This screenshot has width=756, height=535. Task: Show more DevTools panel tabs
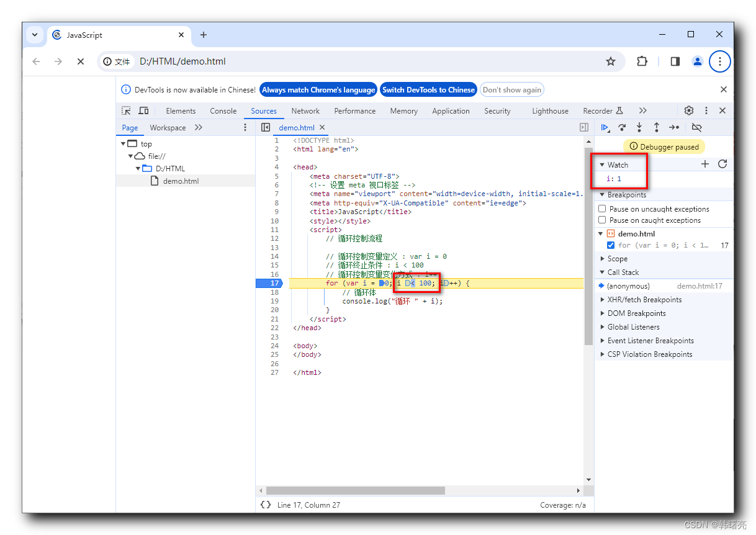tap(642, 110)
